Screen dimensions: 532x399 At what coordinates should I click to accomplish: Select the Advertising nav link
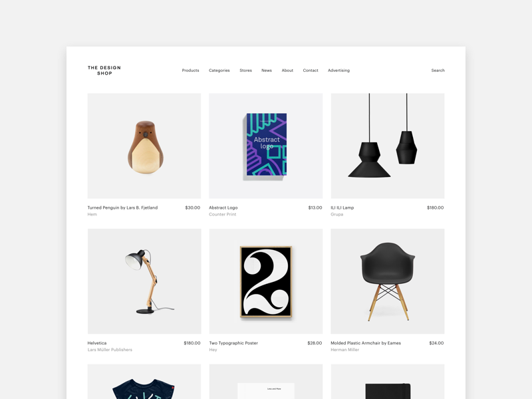338,70
